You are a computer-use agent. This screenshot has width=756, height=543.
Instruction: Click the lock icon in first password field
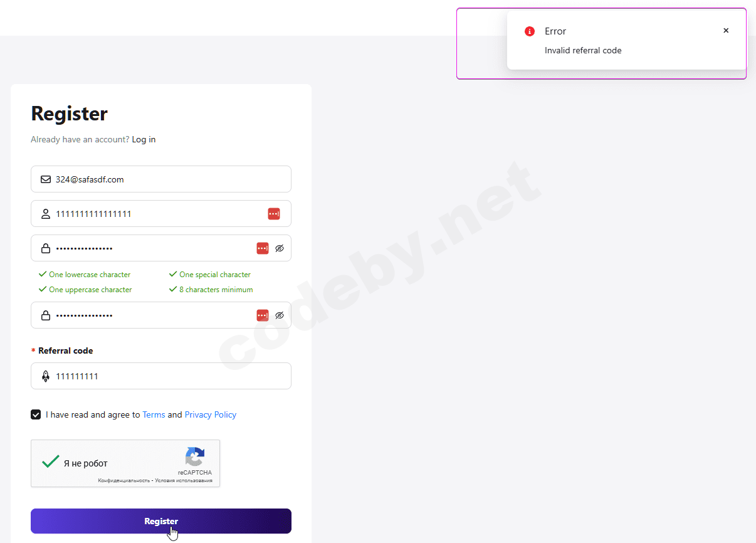[45, 248]
